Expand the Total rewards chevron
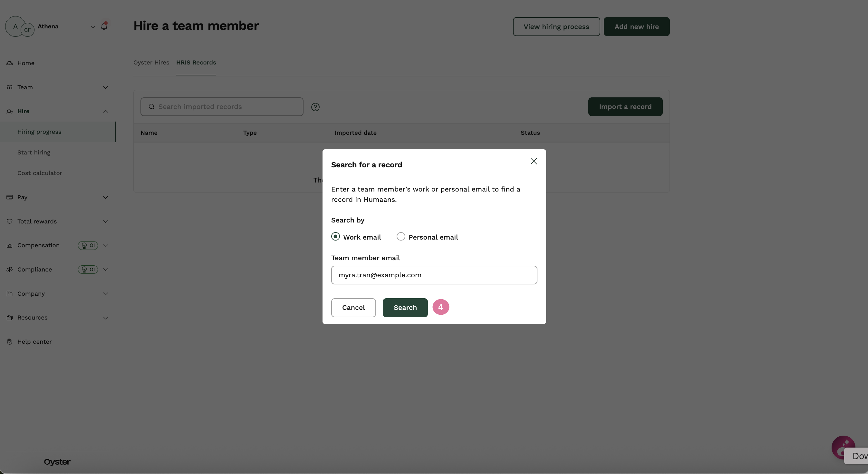Image resolution: width=868 pixels, height=474 pixels. (105, 222)
